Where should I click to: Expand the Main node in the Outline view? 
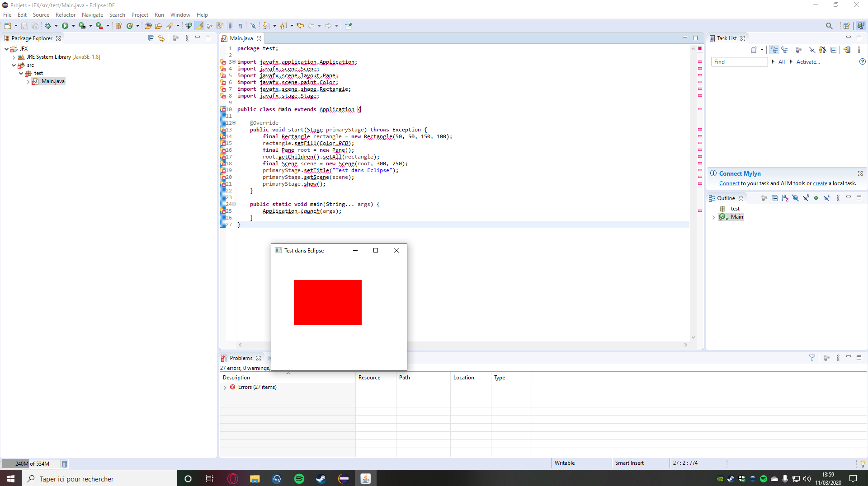(714, 217)
